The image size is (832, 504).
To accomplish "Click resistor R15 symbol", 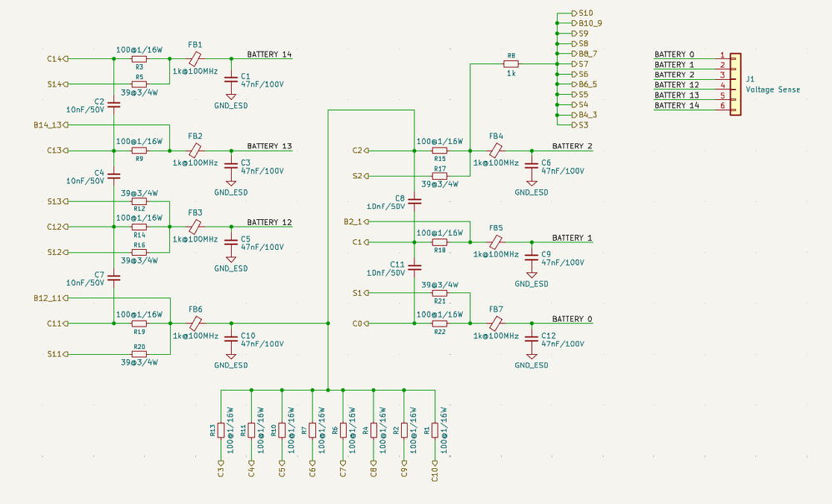I will [x=439, y=151].
